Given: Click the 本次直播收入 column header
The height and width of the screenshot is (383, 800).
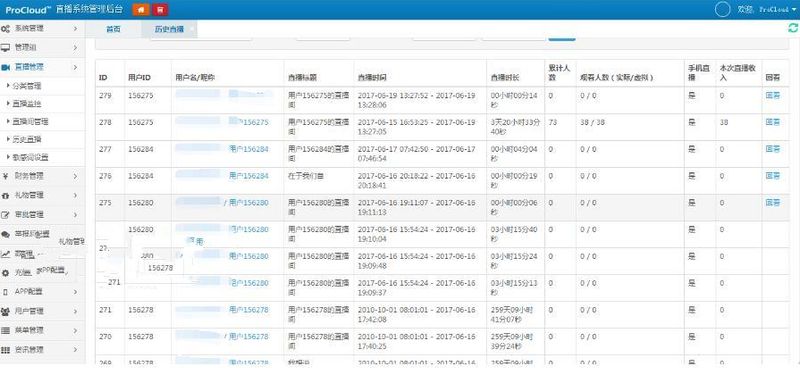Looking at the screenshot, I should [x=737, y=72].
